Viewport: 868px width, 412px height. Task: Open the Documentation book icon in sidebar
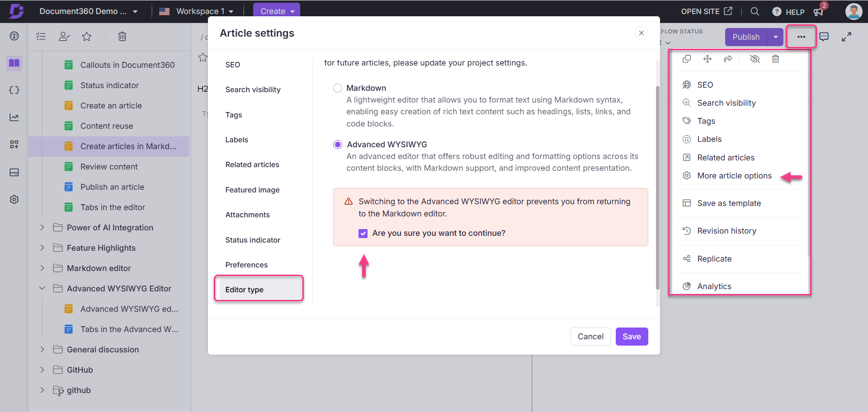(x=14, y=63)
